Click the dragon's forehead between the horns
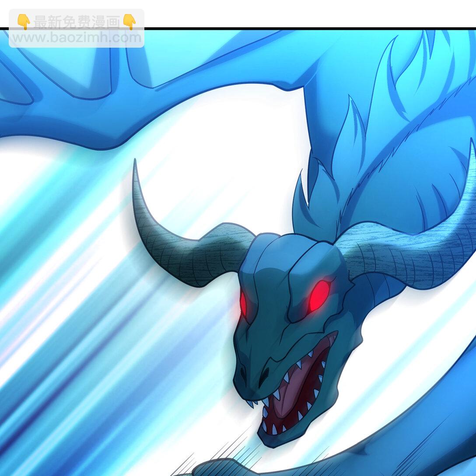The width and height of the screenshot is (476, 476). pos(284,258)
